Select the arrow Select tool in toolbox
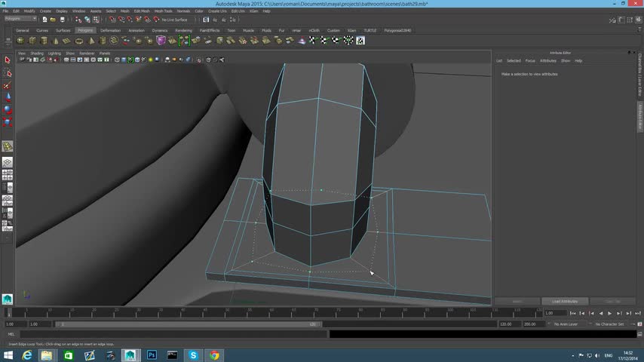The width and height of the screenshot is (644, 362). click(8, 60)
